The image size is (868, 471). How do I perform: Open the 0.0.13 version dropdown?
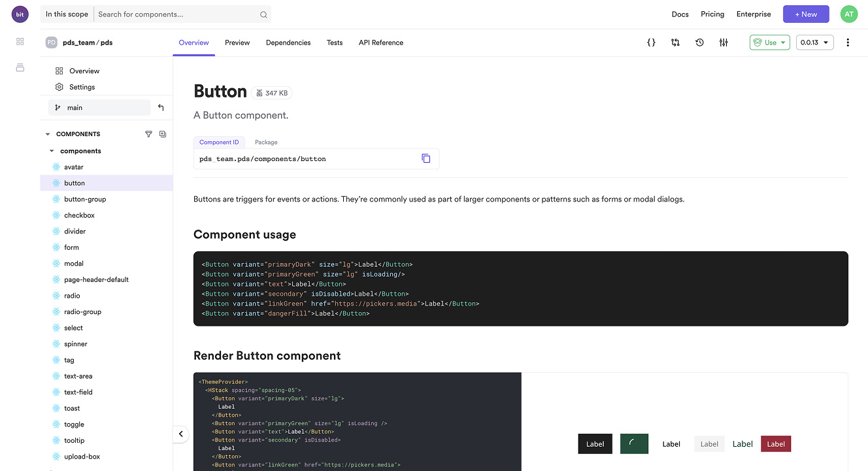(814, 43)
